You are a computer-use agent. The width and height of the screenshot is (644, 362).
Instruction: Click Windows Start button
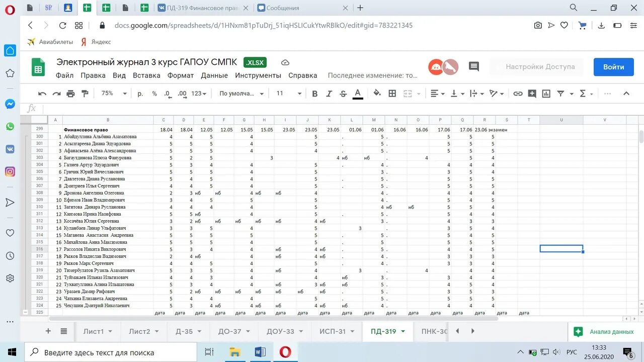tap(12, 352)
